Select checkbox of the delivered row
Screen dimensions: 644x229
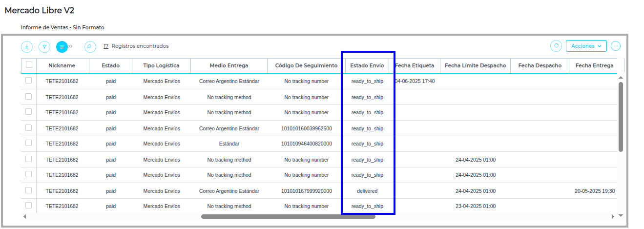pos(29,190)
